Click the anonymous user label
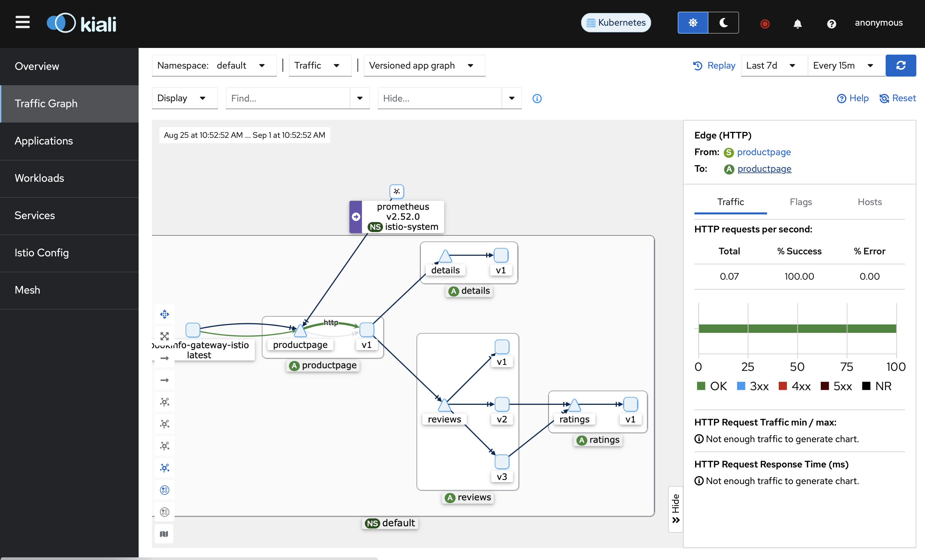Viewport: 925px width, 560px height. click(x=878, y=23)
